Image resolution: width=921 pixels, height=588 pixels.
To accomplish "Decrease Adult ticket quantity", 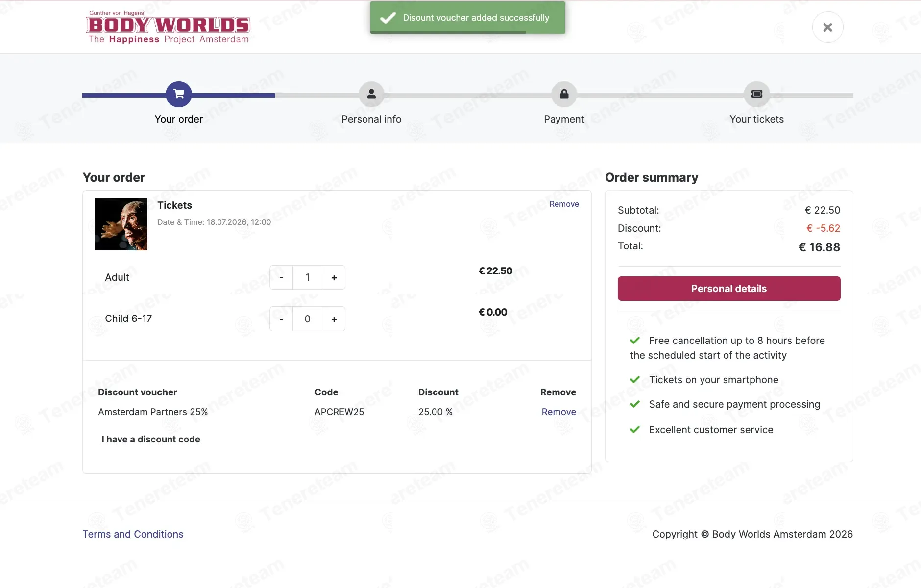I will tap(281, 278).
